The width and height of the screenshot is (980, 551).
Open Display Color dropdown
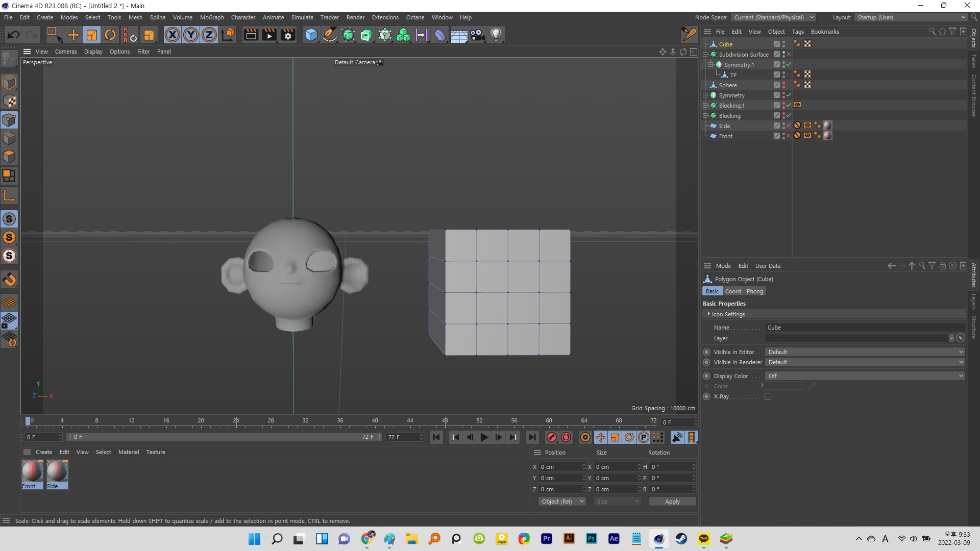[x=865, y=376]
